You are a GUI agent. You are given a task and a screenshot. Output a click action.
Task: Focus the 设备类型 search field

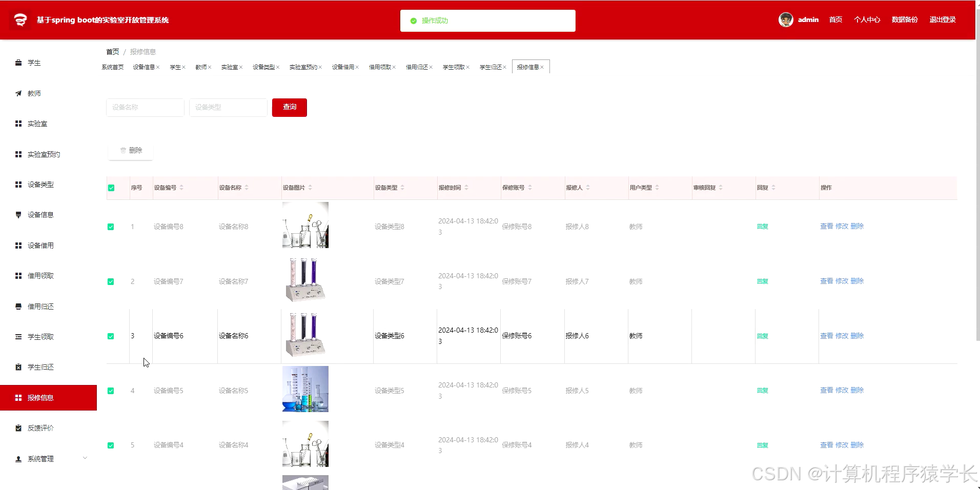point(228,107)
